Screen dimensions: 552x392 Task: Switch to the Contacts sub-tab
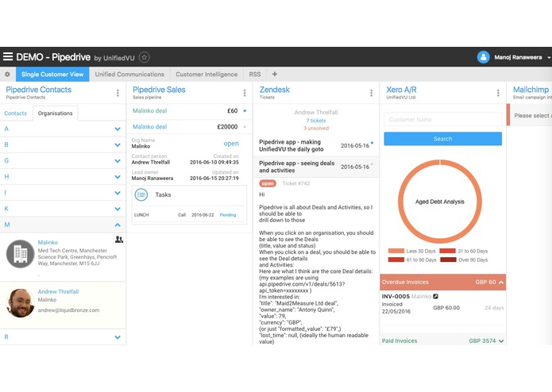[16, 113]
